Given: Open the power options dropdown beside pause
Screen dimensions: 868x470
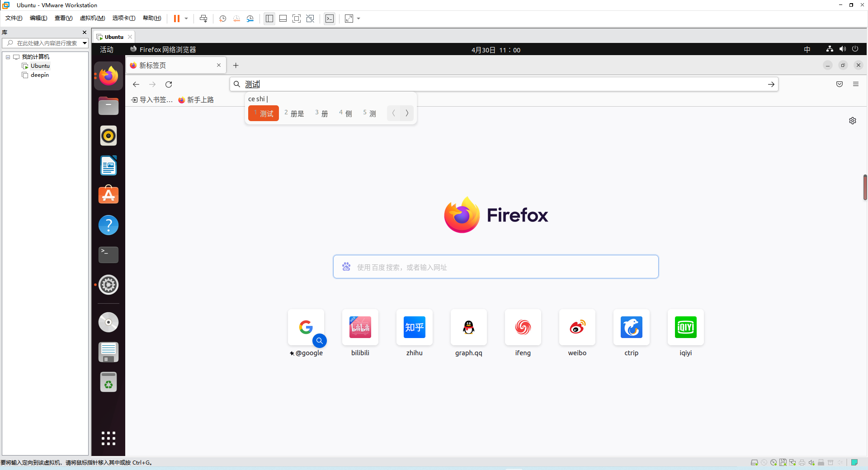Looking at the screenshot, I should [186, 19].
